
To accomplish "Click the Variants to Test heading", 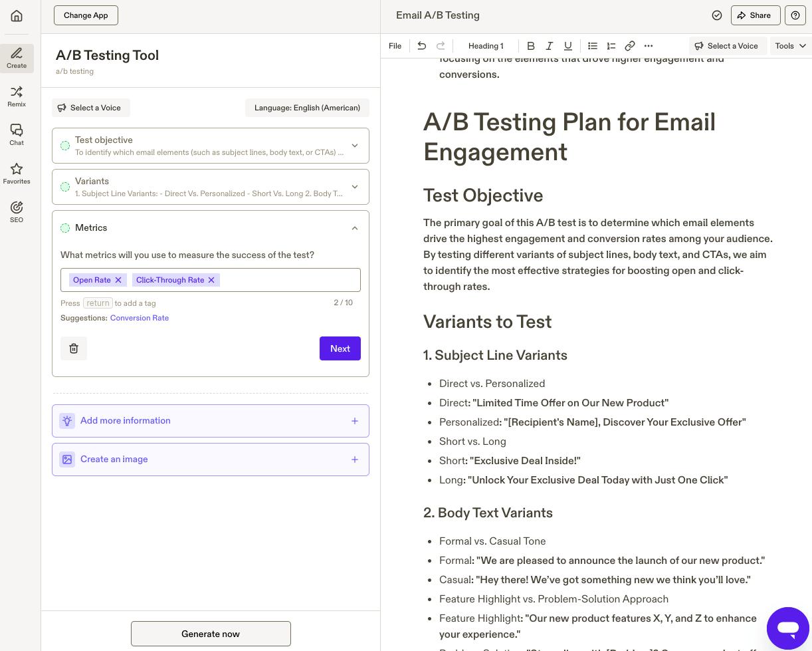I will click(x=488, y=322).
